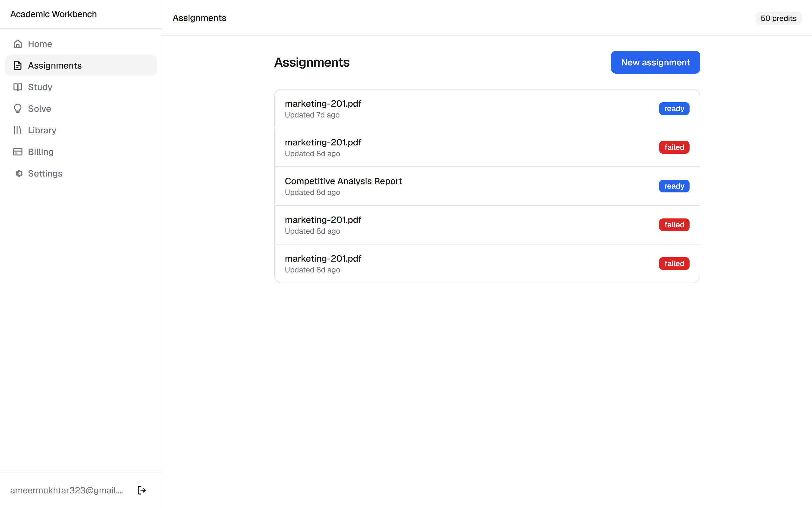Open the Settings label

click(x=45, y=173)
